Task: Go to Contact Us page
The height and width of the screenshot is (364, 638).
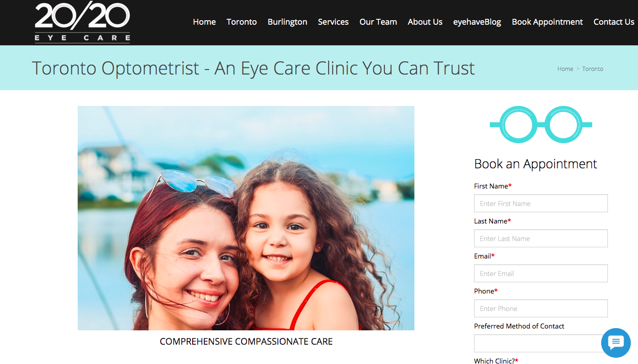Action: point(614,22)
